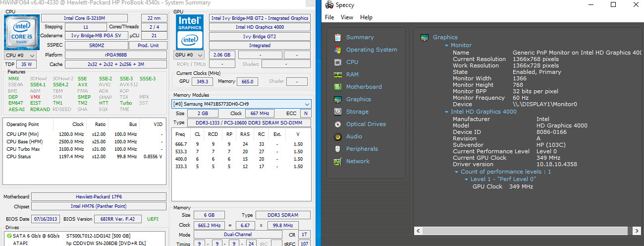Image resolution: width=644 pixels, height=246 pixels.
Task: Open the File menu in Speccy
Action: (329, 17)
